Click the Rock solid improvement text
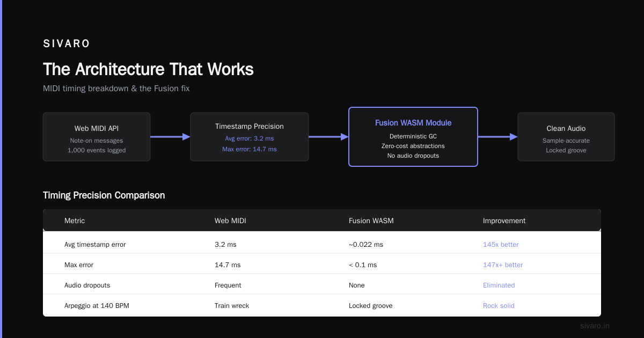The width and height of the screenshot is (644, 338). [x=499, y=305]
